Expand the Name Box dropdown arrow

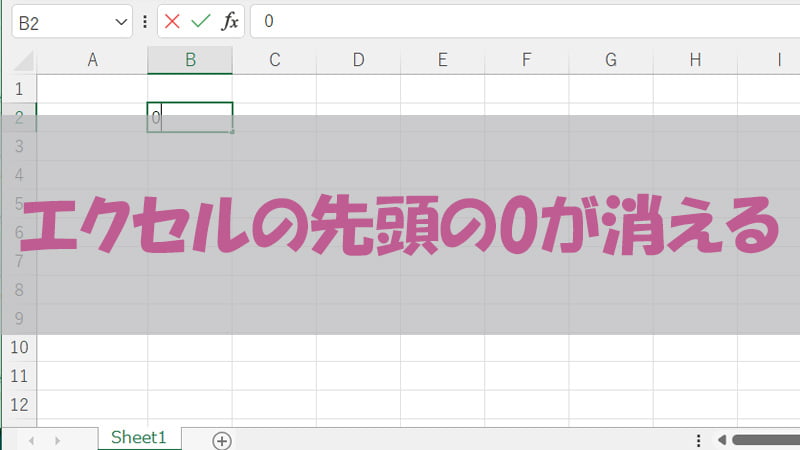[x=122, y=21]
